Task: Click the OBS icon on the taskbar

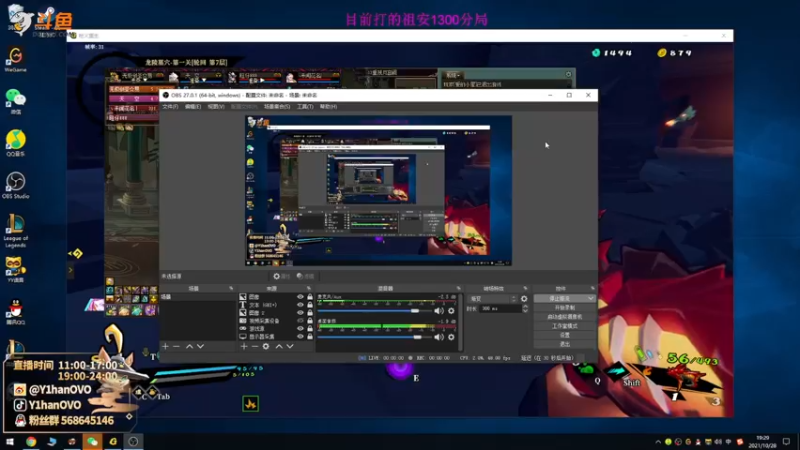Action: (x=133, y=442)
